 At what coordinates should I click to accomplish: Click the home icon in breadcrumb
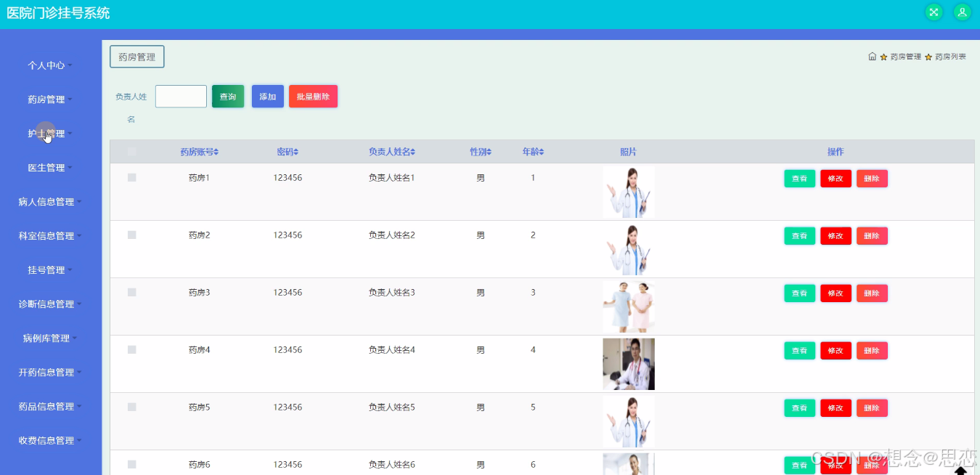point(873,57)
